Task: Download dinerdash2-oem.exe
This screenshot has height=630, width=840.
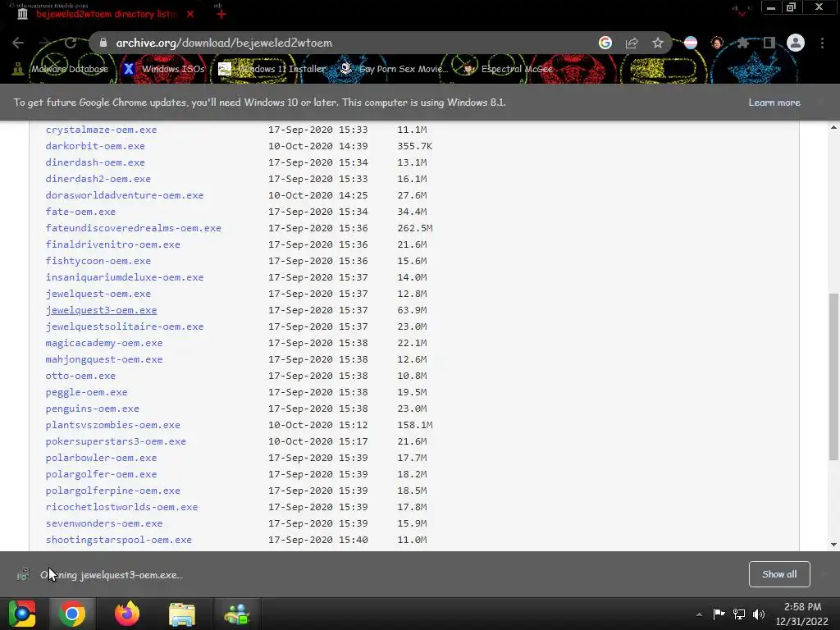Action: point(98,179)
